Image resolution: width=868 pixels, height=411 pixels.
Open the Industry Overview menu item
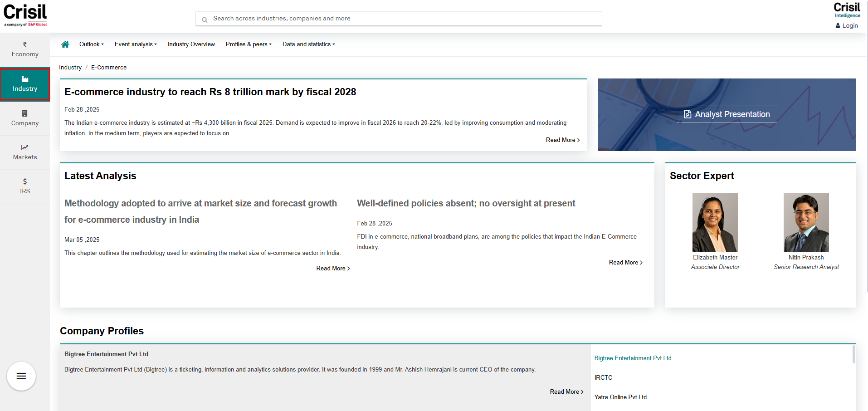[191, 44]
